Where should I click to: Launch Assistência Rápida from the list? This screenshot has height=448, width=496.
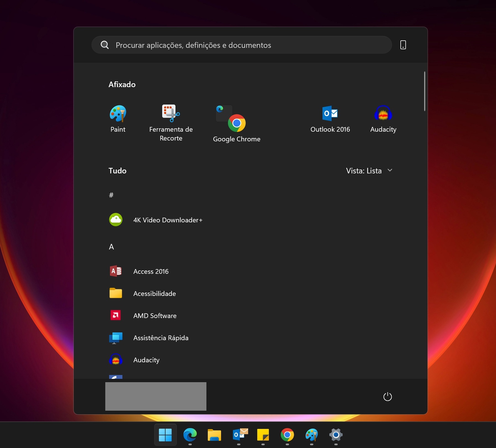point(161,338)
